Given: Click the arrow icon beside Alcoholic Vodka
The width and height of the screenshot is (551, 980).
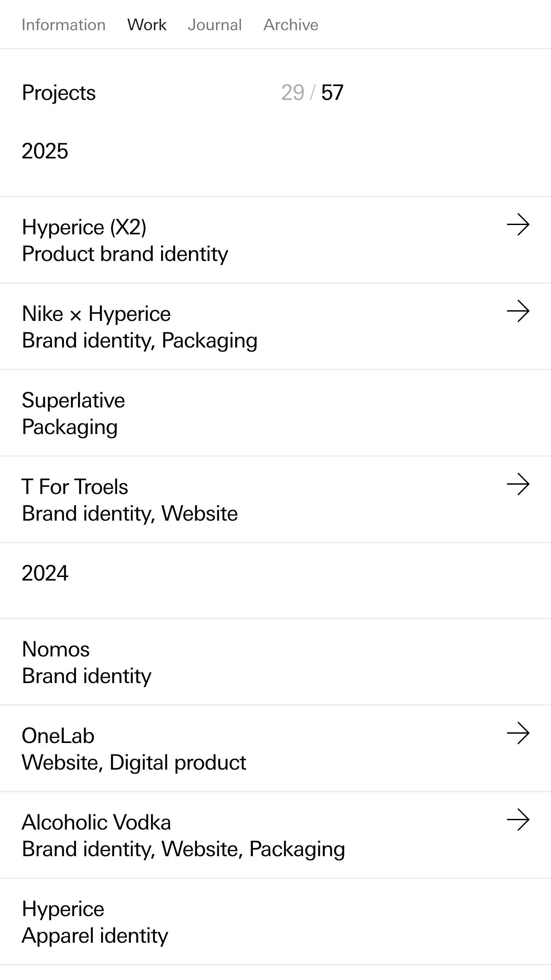Looking at the screenshot, I should (518, 820).
